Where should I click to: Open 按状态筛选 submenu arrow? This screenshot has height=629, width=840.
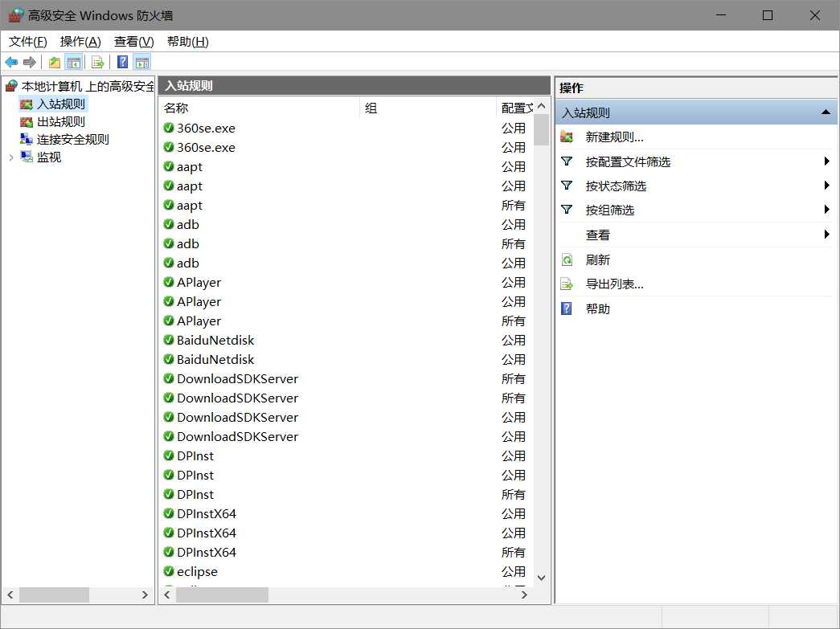click(826, 186)
